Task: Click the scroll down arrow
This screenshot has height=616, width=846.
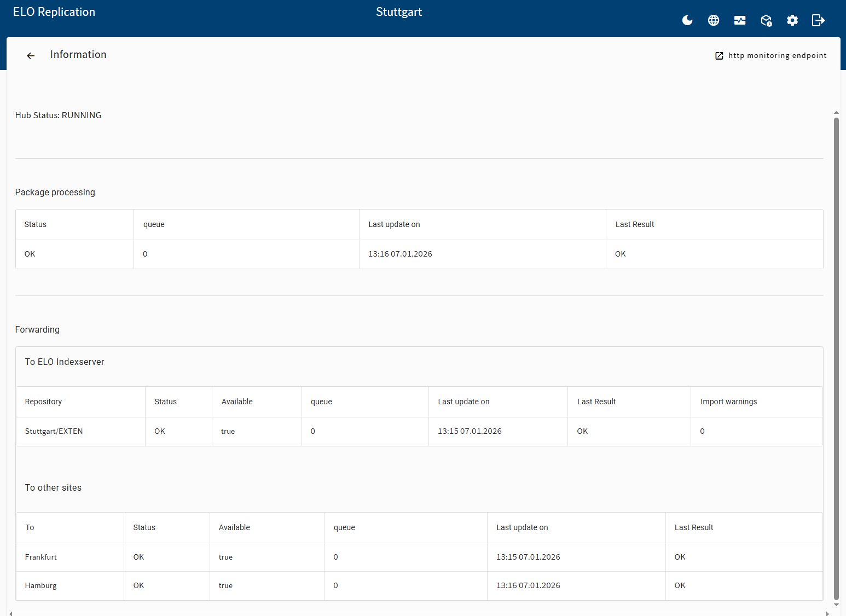Action: click(836, 605)
